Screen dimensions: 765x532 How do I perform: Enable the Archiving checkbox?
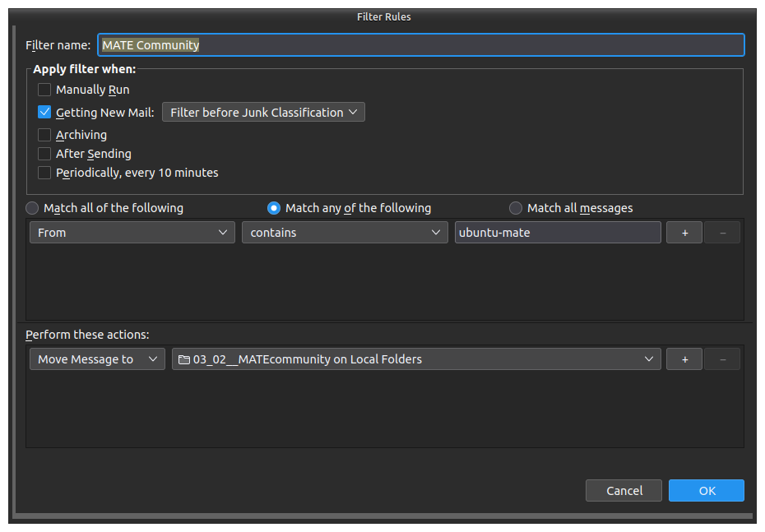(44, 135)
